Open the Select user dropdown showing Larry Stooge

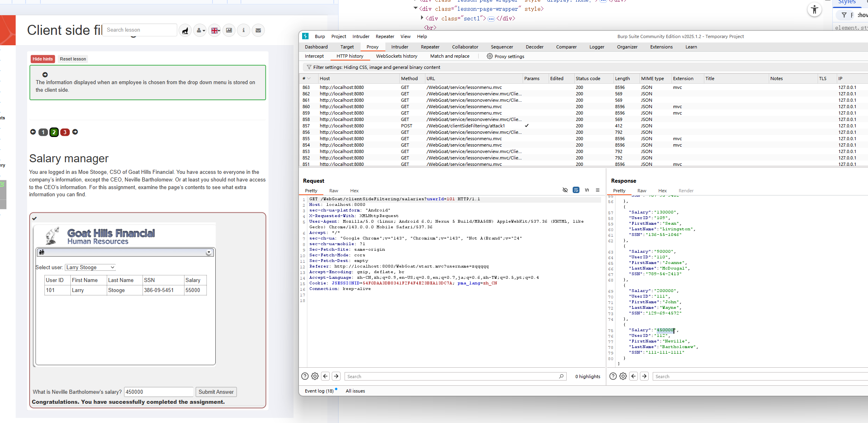tap(90, 268)
